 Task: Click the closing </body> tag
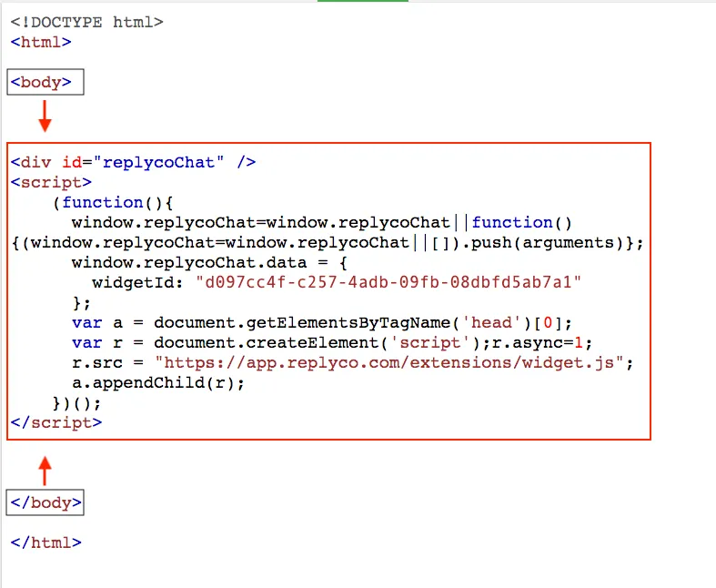[45, 502]
